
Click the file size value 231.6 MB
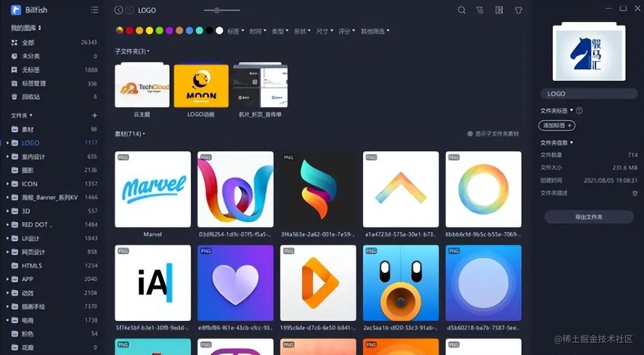[625, 168]
